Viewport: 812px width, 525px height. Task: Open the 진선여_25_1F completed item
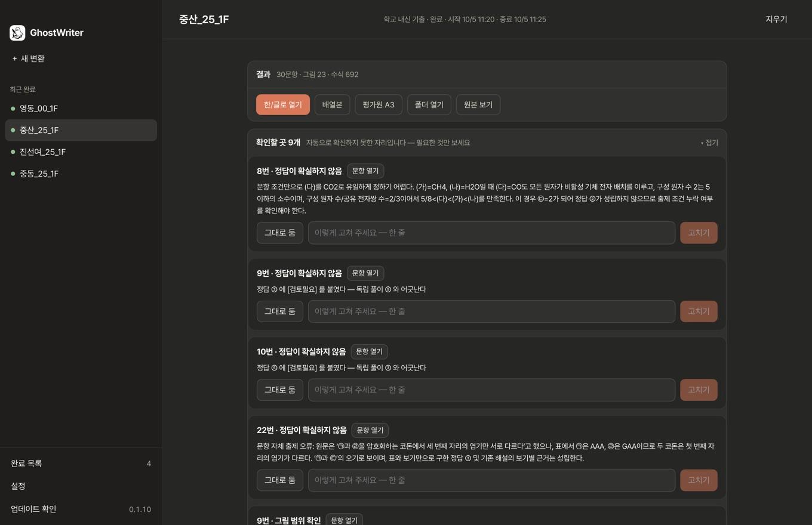click(x=81, y=152)
